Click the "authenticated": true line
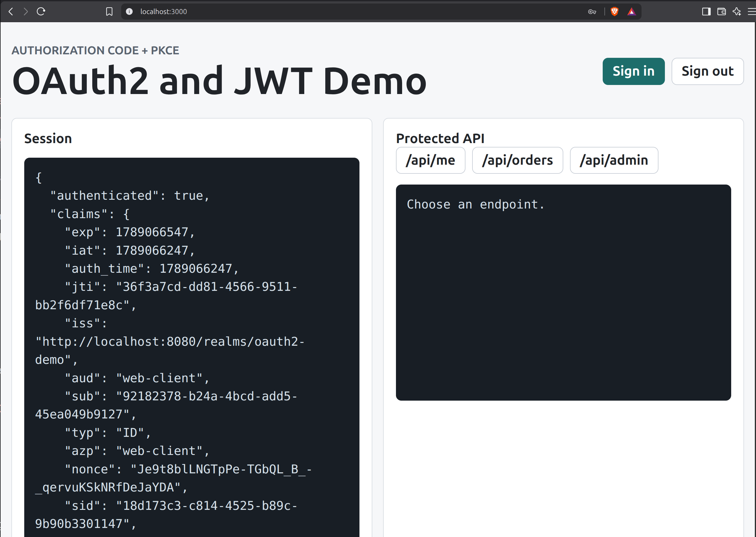This screenshot has width=756, height=537. click(130, 196)
